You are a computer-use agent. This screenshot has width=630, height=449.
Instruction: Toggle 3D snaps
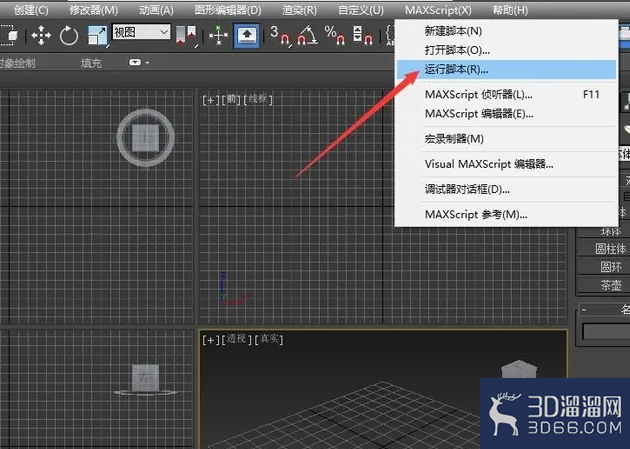coord(280,35)
